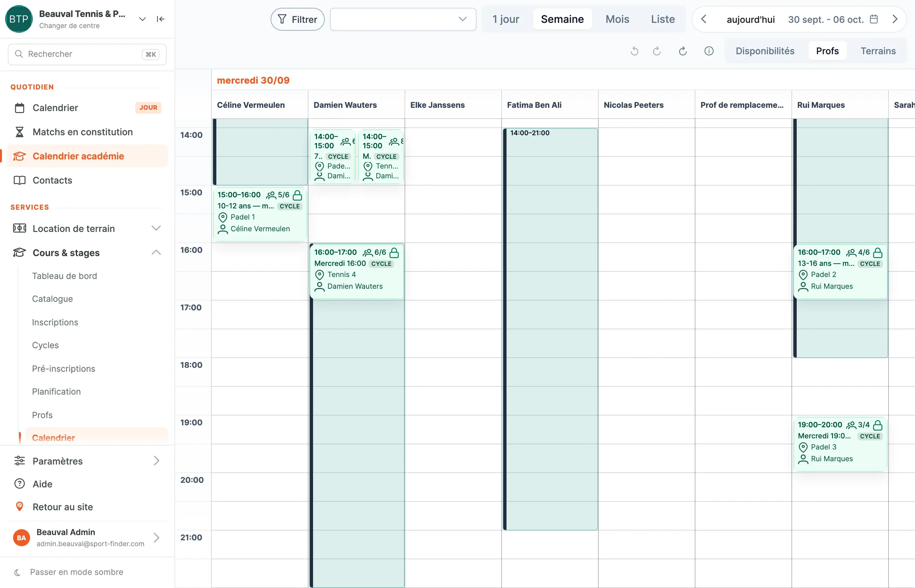
Task: Click the Aide help icon
Action: (20, 484)
